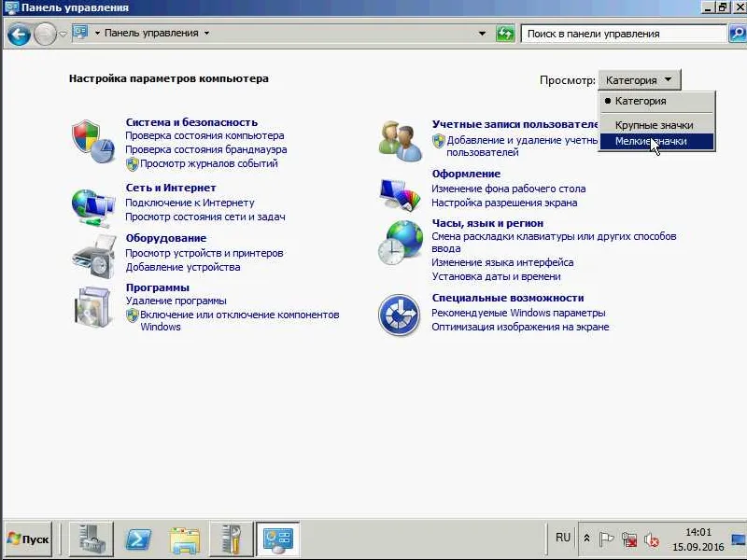Image resolution: width=747 pixels, height=560 pixels.
Task: Click the Удаление программы link
Action: tap(176, 301)
